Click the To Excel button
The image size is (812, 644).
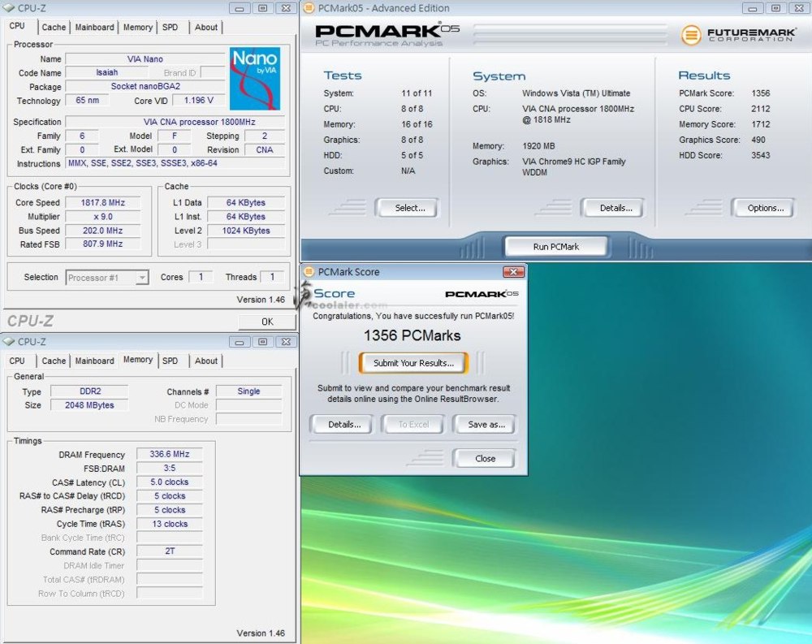(x=412, y=424)
